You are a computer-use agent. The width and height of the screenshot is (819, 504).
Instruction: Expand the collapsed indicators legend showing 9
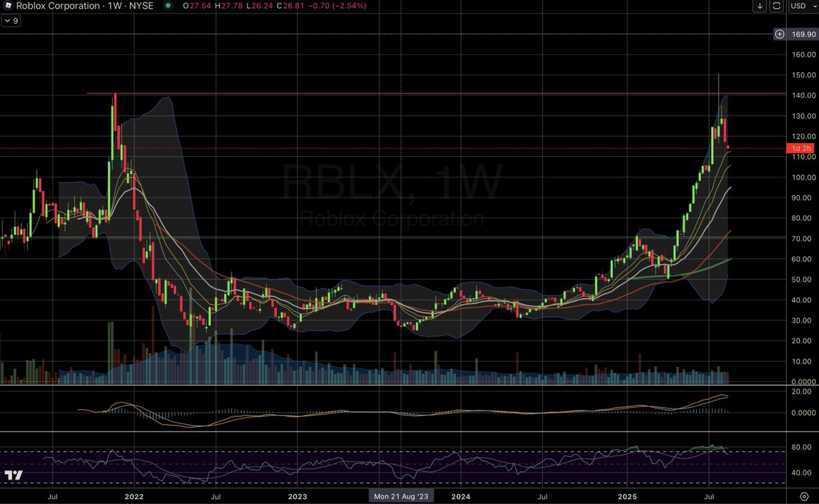pyautogui.click(x=12, y=21)
